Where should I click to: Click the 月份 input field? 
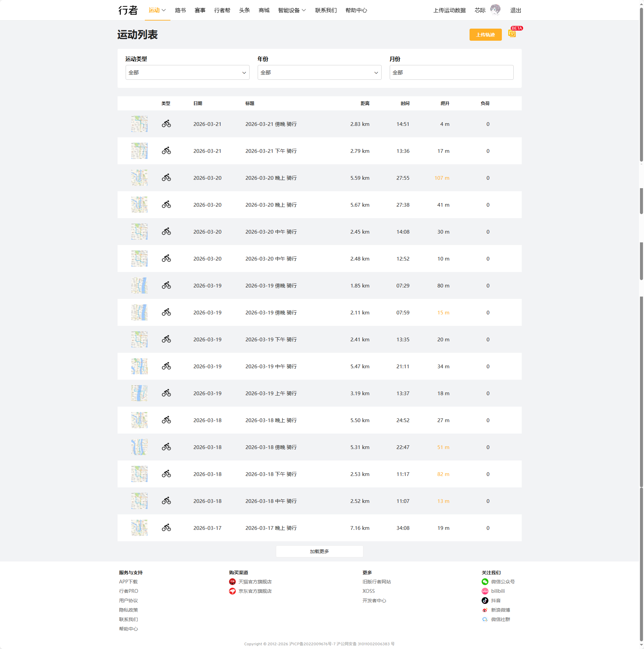pos(451,72)
